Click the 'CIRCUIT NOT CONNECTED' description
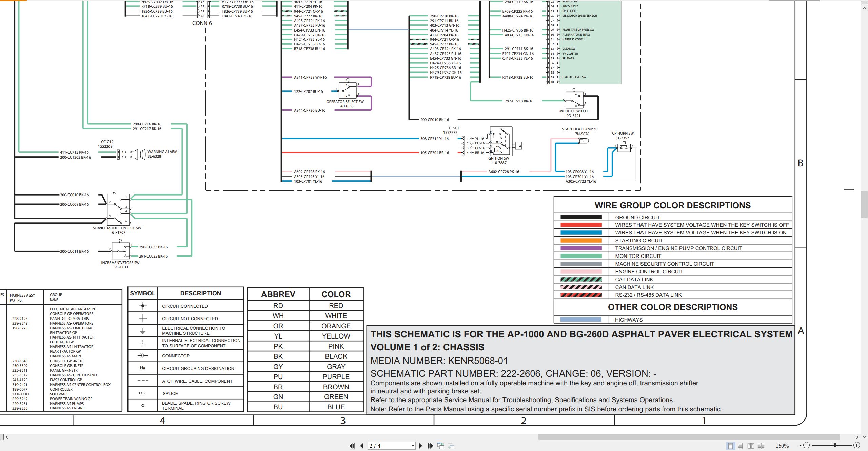 coord(190,319)
